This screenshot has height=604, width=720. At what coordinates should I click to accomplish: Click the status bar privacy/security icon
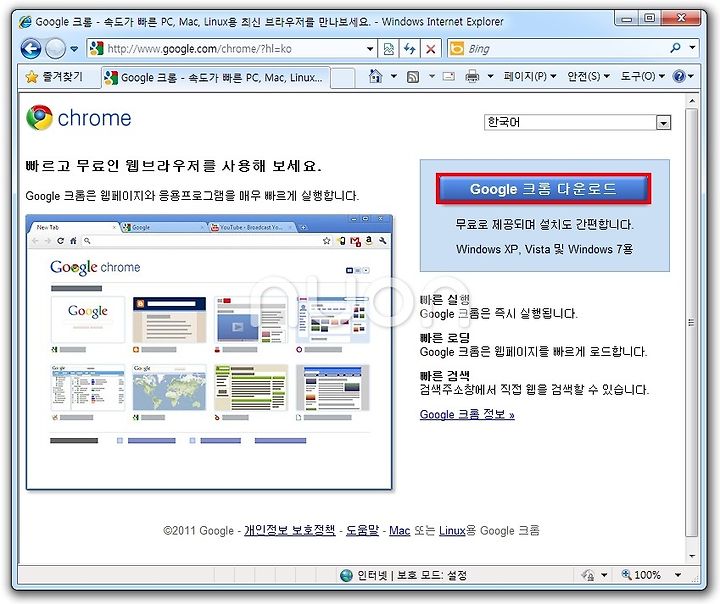588,575
